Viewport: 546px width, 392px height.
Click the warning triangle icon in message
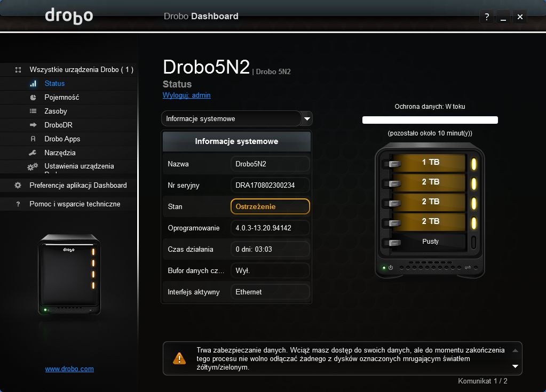click(179, 358)
